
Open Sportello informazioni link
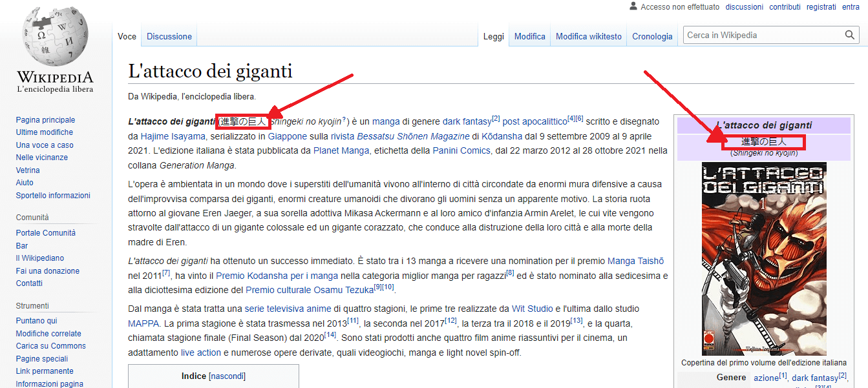53,196
